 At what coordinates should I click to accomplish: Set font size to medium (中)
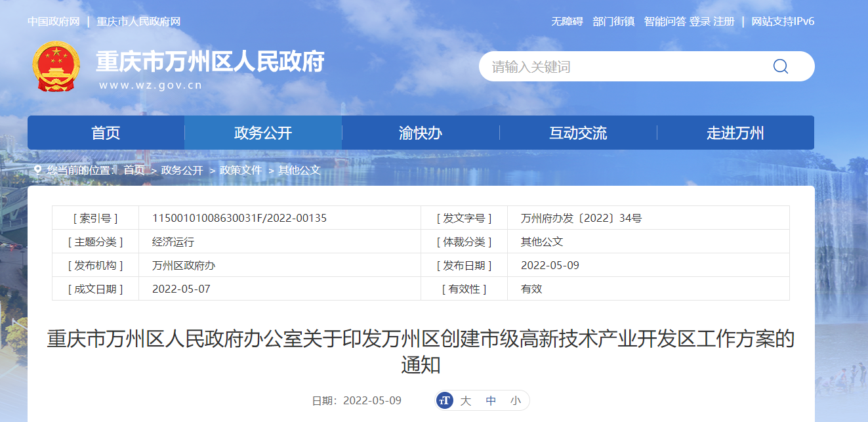(x=491, y=400)
